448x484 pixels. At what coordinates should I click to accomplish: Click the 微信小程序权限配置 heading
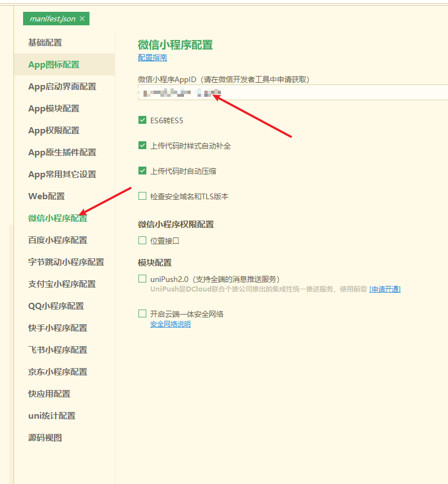(x=176, y=225)
